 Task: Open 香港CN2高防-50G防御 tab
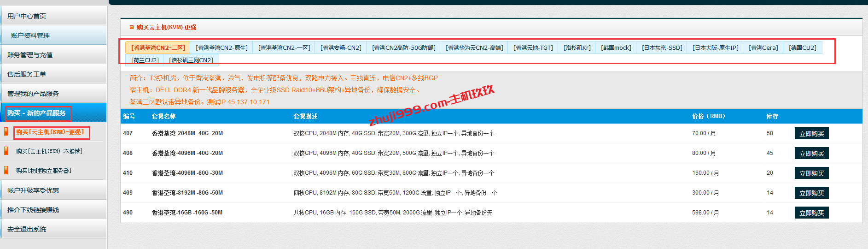[x=403, y=47]
